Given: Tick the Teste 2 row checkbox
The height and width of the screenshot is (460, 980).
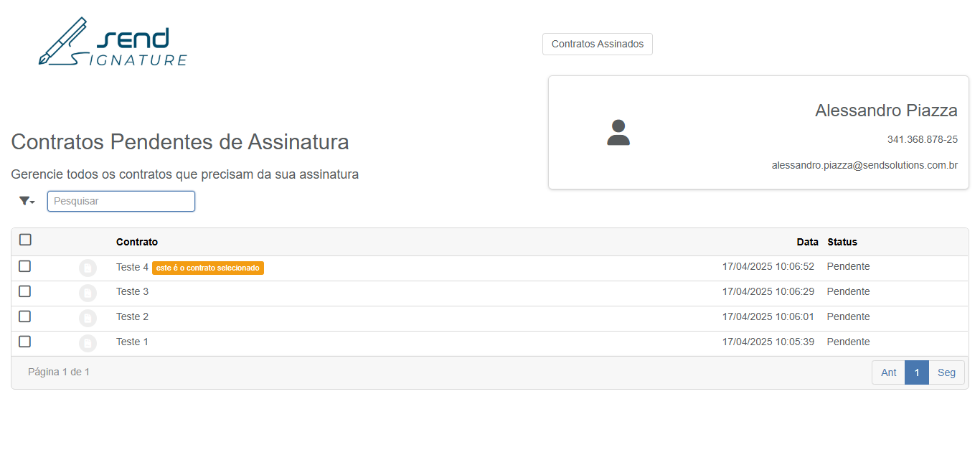Looking at the screenshot, I should click(25, 316).
